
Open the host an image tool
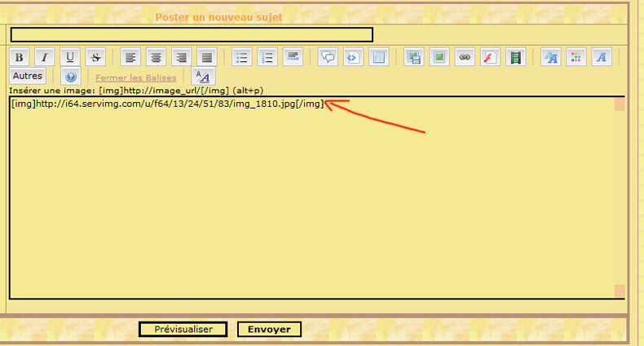tap(413, 57)
